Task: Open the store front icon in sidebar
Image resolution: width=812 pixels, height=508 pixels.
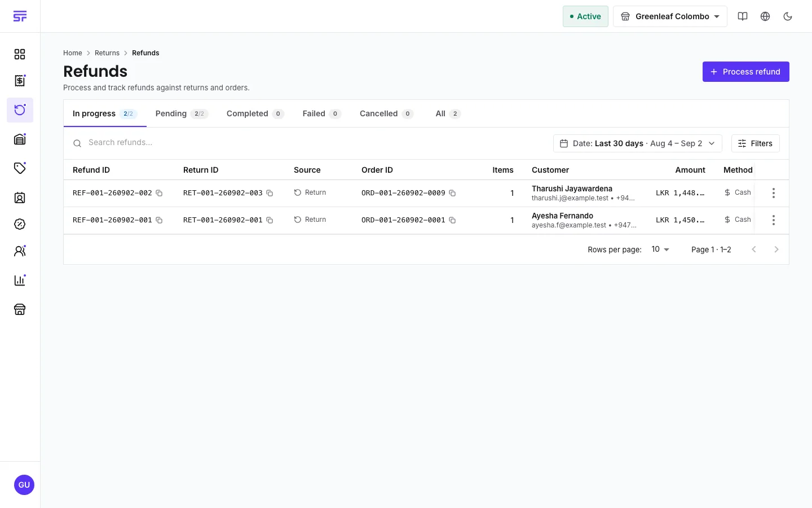Action: pyautogui.click(x=20, y=309)
